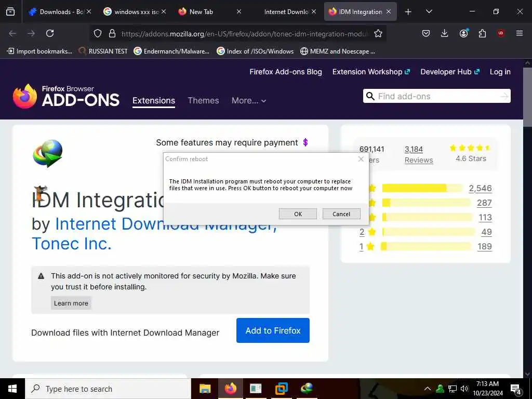
Task: Open File Explorer from taskbar
Action: (205, 389)
